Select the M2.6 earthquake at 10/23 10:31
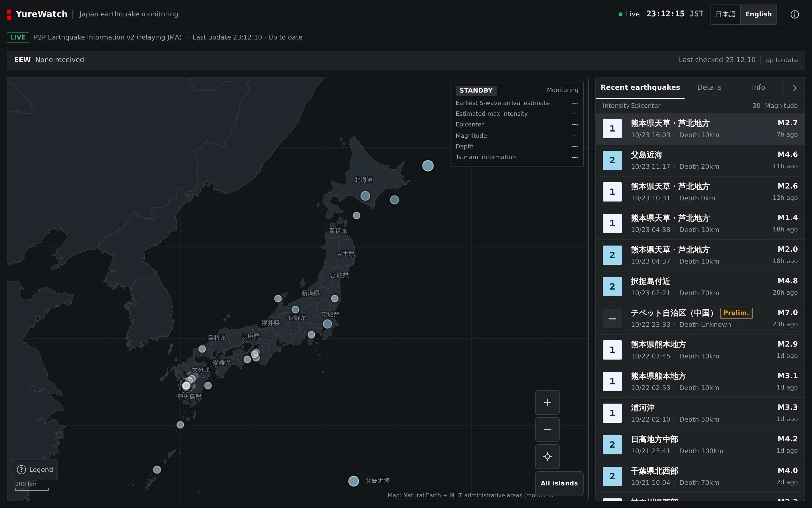The width and height of the screenshot is (812, 508). [700, 192]
